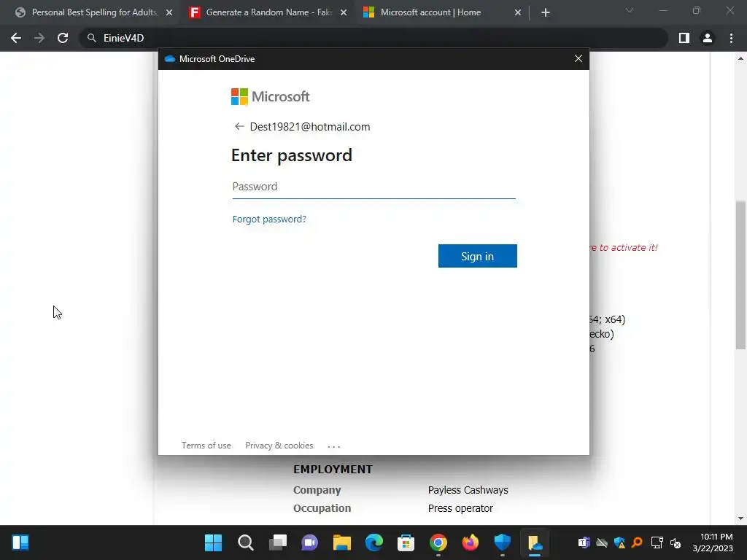Close the Generate a Random Name tab
Screen dimensions: 747x560
click(344, 12)
